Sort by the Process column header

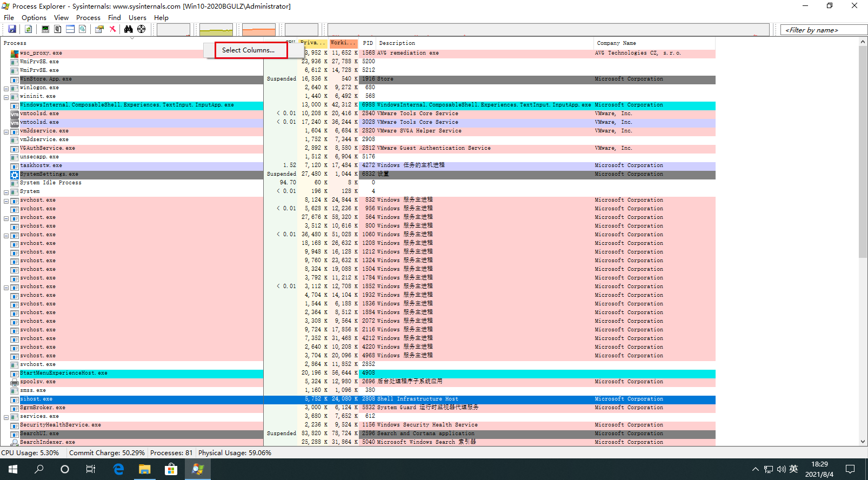click(x=132, y=43)
